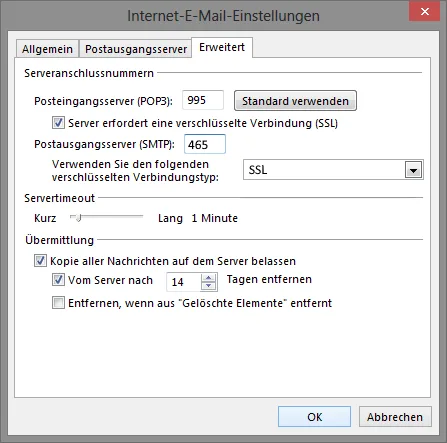Enable Entfernen wenn aus Gelöschte Elemente entfernt

pos(58,303)
